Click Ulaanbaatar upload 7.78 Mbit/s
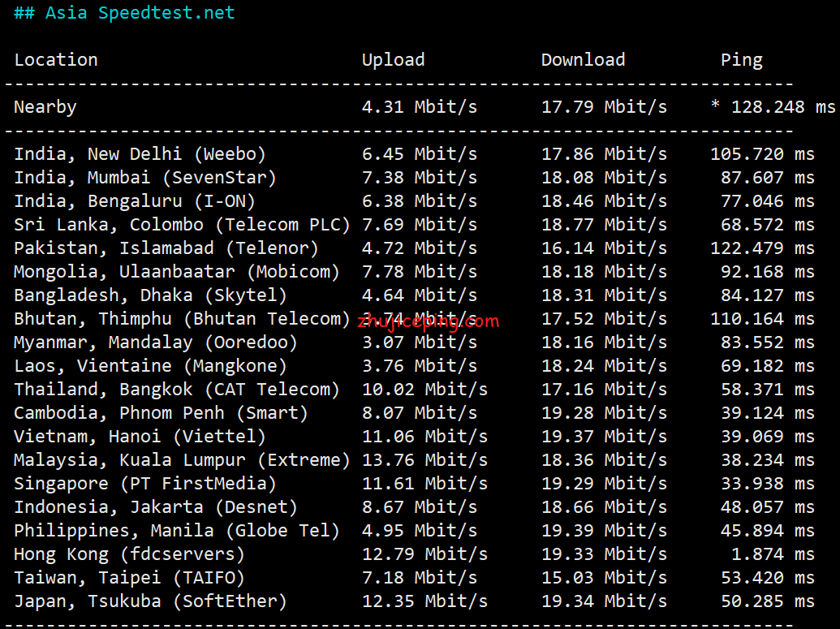This screenshot has width=840, height=629. click(x=420, y=272)
